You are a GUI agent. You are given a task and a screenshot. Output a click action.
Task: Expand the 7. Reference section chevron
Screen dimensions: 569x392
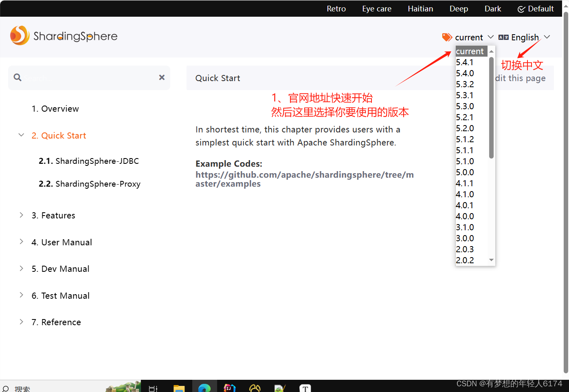[x=21, y=322]
